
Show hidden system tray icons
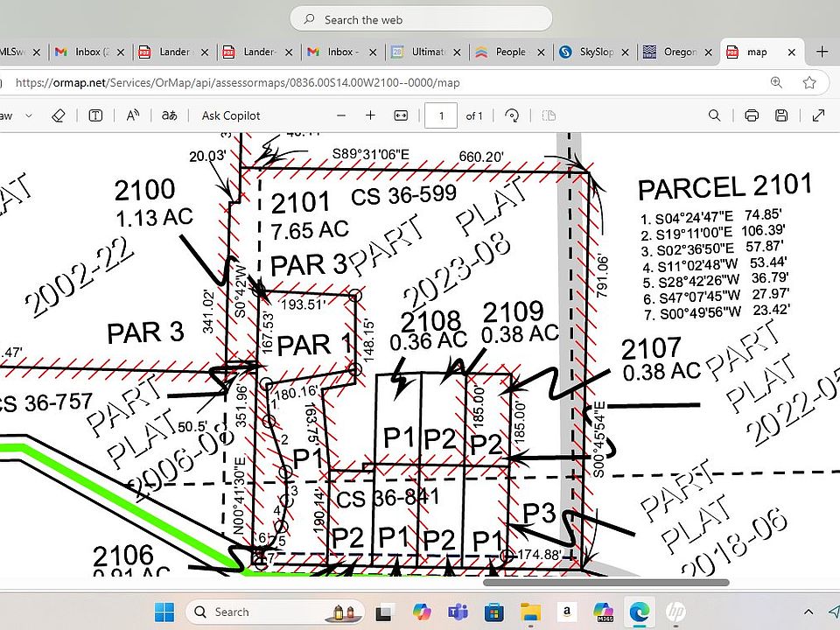[x=808, y=612]
